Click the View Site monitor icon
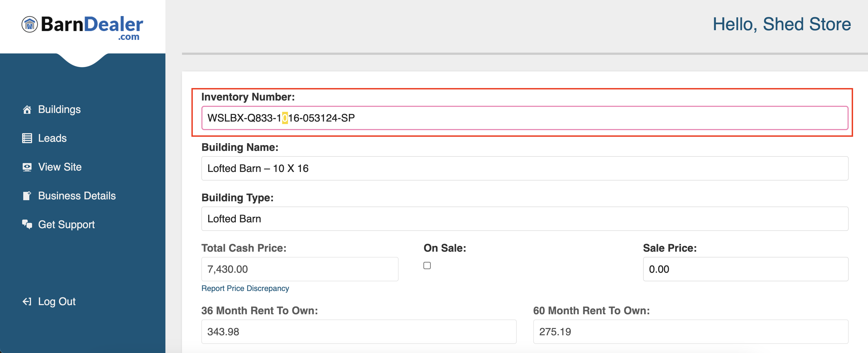The image size is (868, 353). click(27, 167)
